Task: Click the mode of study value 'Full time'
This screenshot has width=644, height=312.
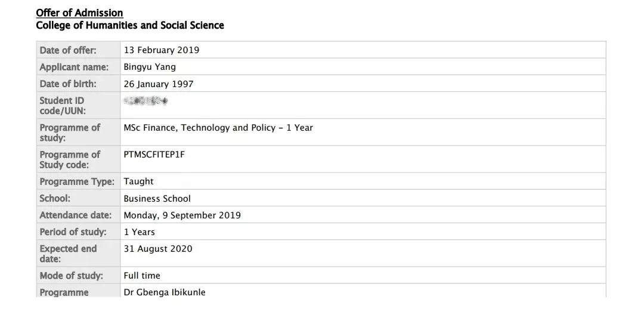Action: pyautogui.click(x=142, y=276)
